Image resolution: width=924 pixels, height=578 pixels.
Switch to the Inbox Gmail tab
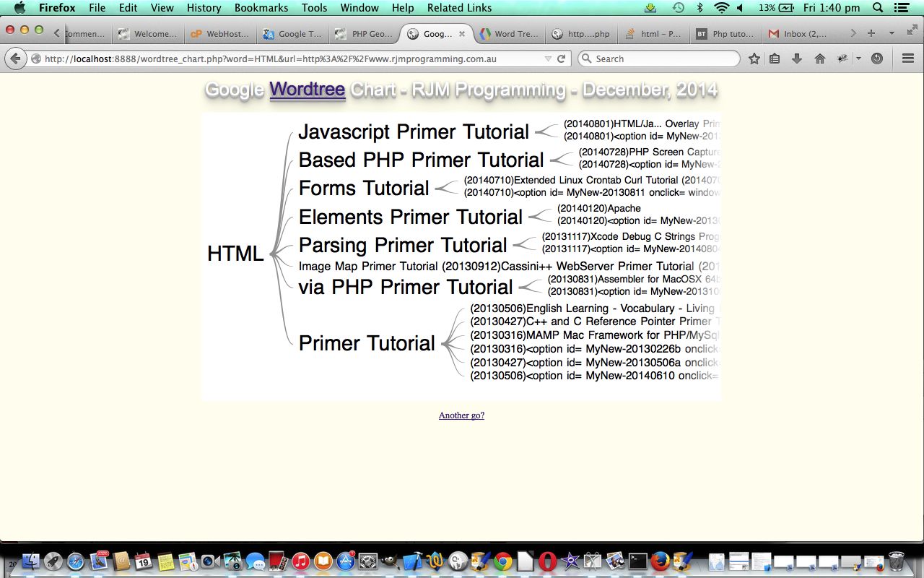[798, 34]
